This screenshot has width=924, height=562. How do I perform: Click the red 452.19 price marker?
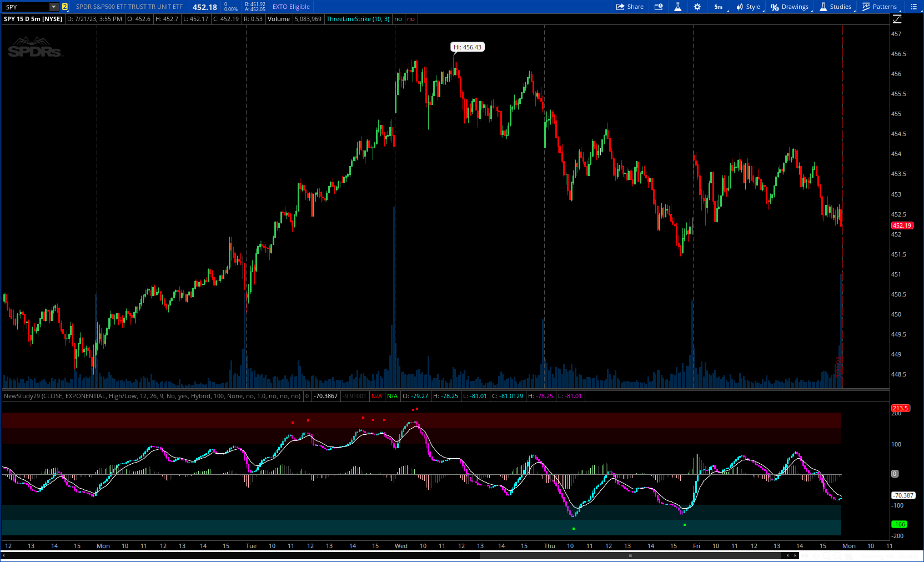[902, 225]
